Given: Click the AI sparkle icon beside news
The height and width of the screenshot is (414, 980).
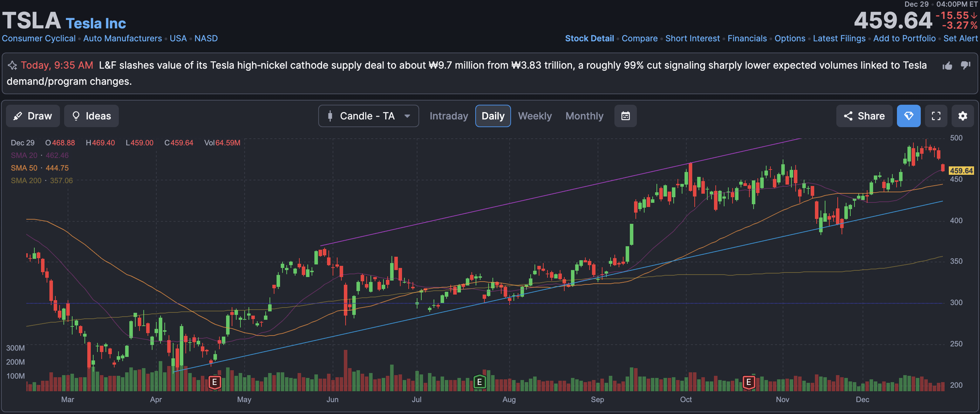Looking at the screenshot, I should [12, 65].
